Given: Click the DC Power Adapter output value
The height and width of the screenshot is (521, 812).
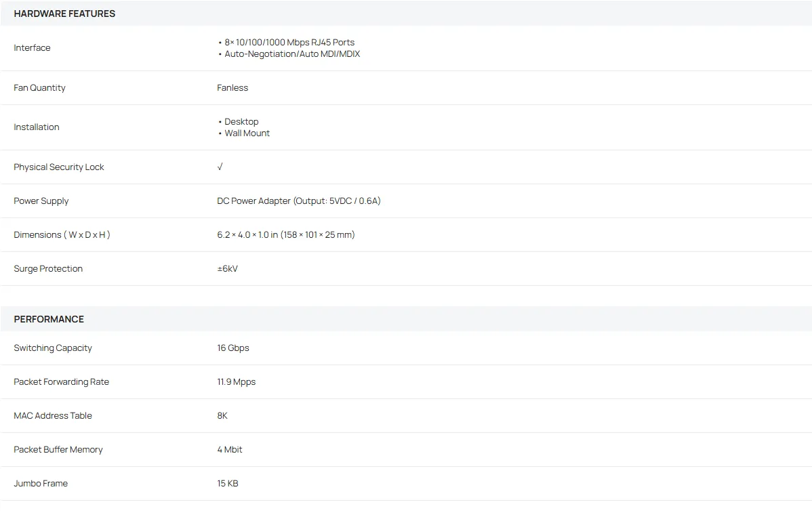Looking at the screenshot, I should click(x=298, y=201).
